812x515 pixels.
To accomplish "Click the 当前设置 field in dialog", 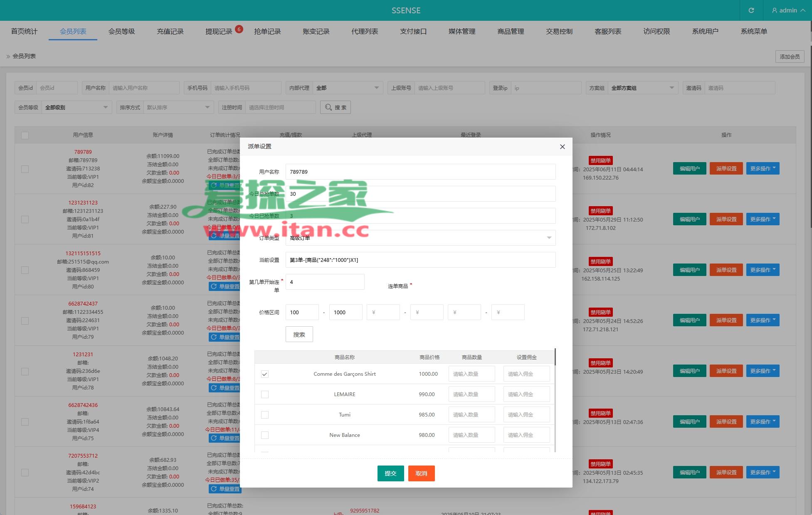I will click(x=420, y=260).
